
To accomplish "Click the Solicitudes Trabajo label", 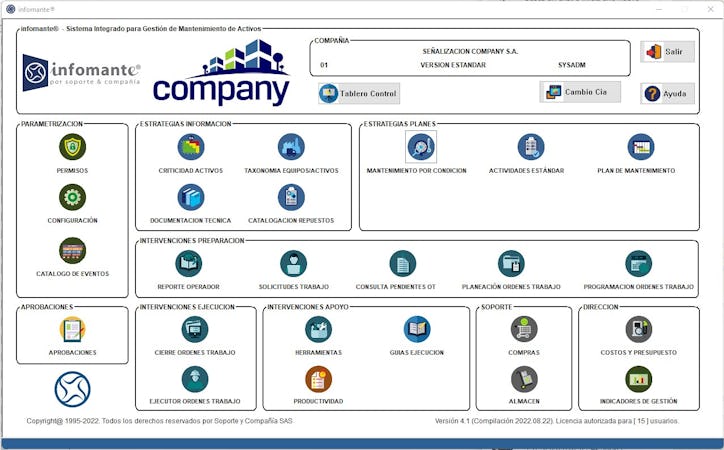I will coord(294,287).
